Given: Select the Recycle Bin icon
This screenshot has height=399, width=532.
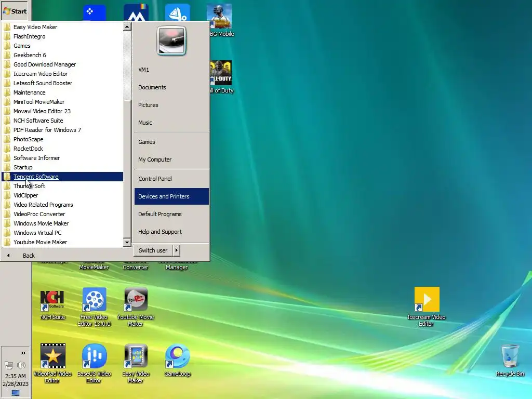Looking at the screenshot, I should [x=510, y=361].
